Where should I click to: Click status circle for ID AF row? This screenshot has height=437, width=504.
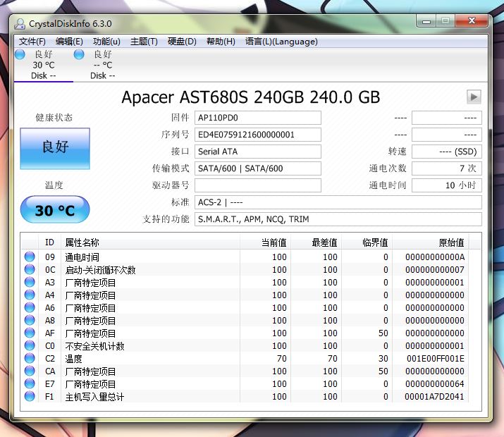tap(30, 333)
